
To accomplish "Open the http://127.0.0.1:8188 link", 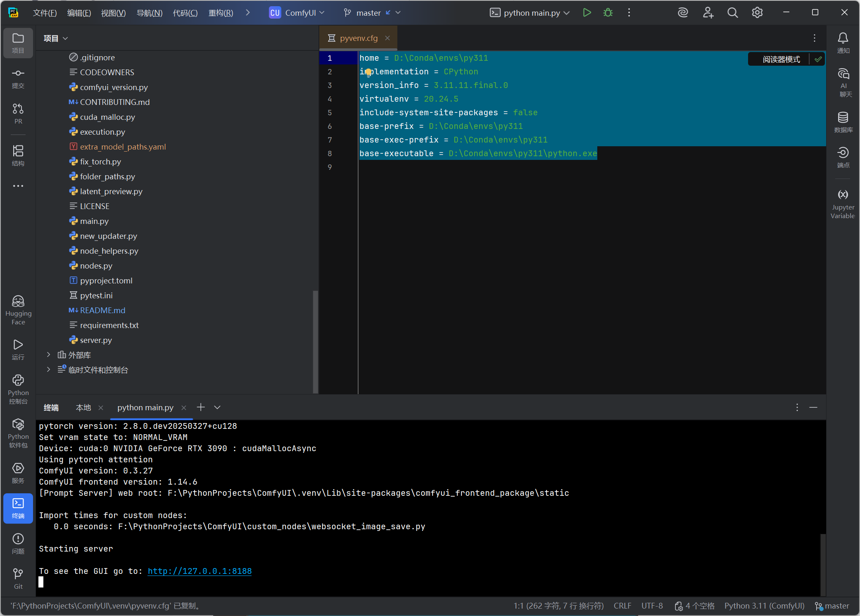I will click(x=200, y=571).
